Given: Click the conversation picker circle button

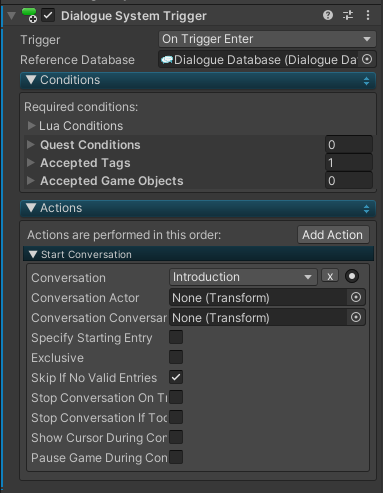Looking at the screenshot, I should point(352,276).
